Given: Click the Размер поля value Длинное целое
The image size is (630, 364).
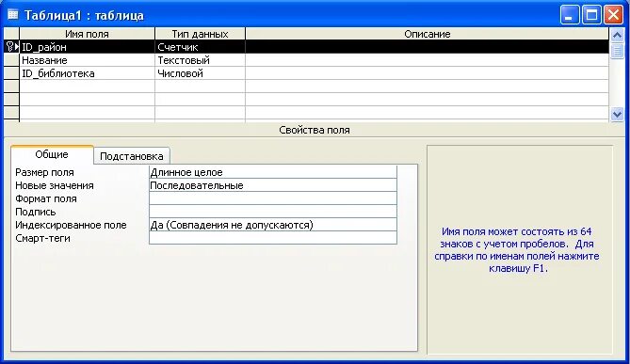Looking at the screenshot, I should (273, 172).
